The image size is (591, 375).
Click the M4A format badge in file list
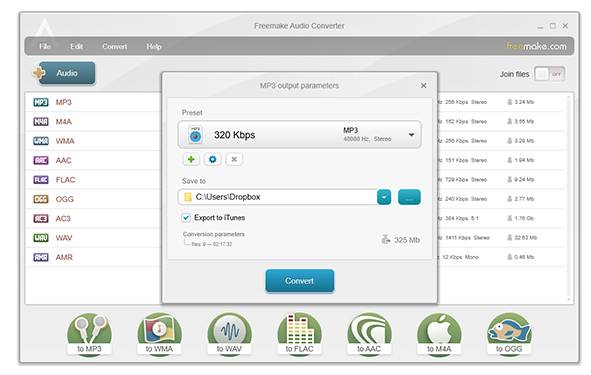[41, 122]
